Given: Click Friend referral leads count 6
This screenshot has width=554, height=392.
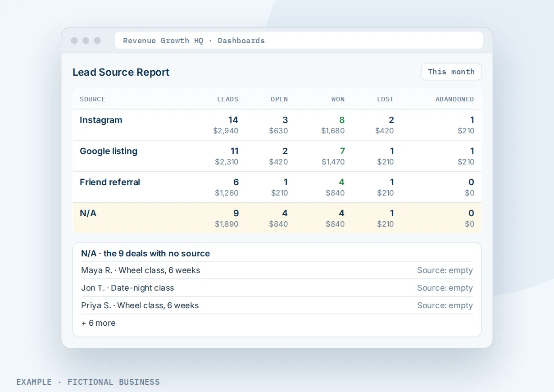Looking at the screenshot, I should [x=236, y=182].
